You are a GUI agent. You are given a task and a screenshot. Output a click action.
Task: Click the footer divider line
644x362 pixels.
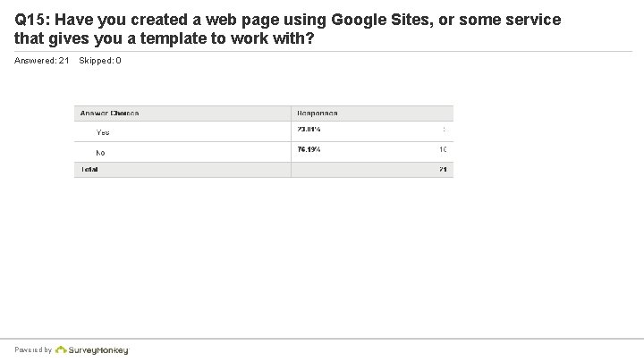(x=322, y=339)
